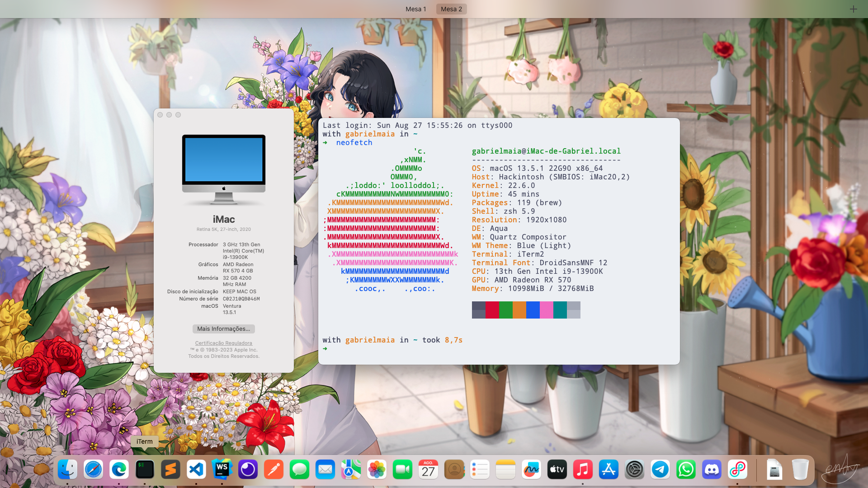Open Telegram in the dock
Screen dimensions: 868x488
pos(660,470)
